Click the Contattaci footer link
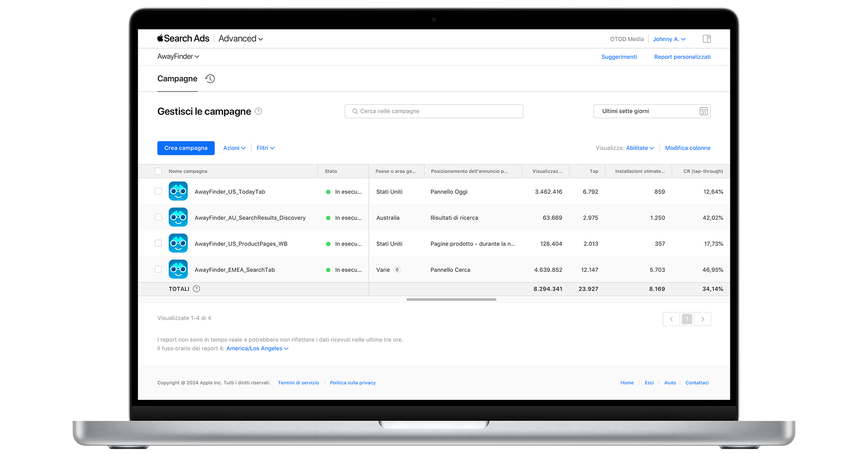The height and width of the screenshot is (453, 868). pos(697,383)
